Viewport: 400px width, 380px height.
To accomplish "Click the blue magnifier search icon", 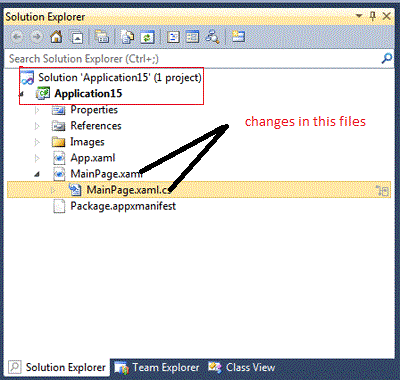I will (x=386, y=59).
